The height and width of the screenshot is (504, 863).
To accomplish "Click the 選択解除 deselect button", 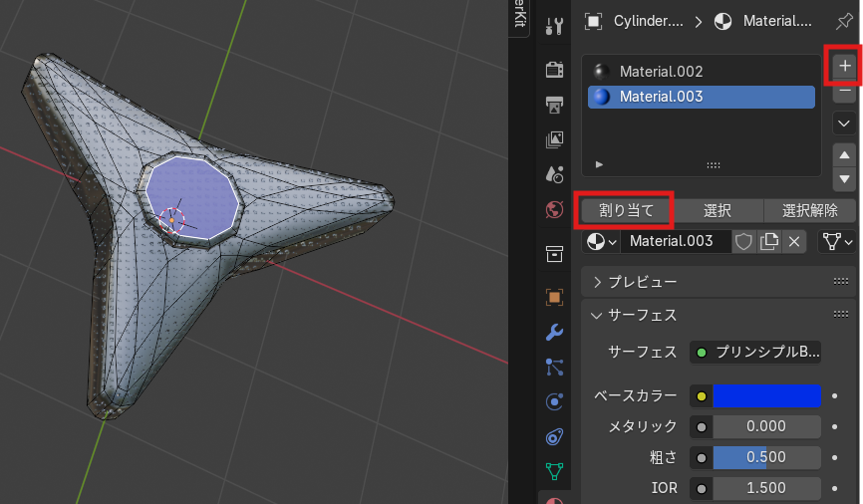I will (809, 210).
